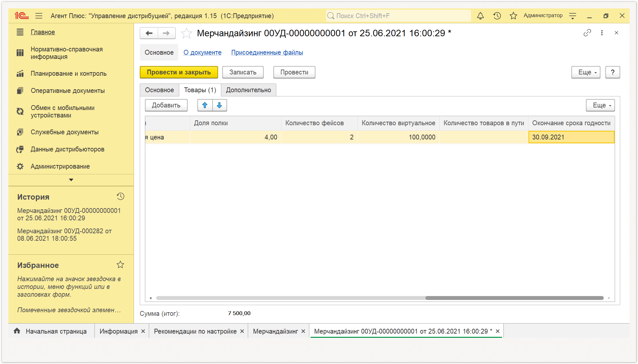Click scrollbar left arrow of table

pyautogui.click(x=150, y=298)
